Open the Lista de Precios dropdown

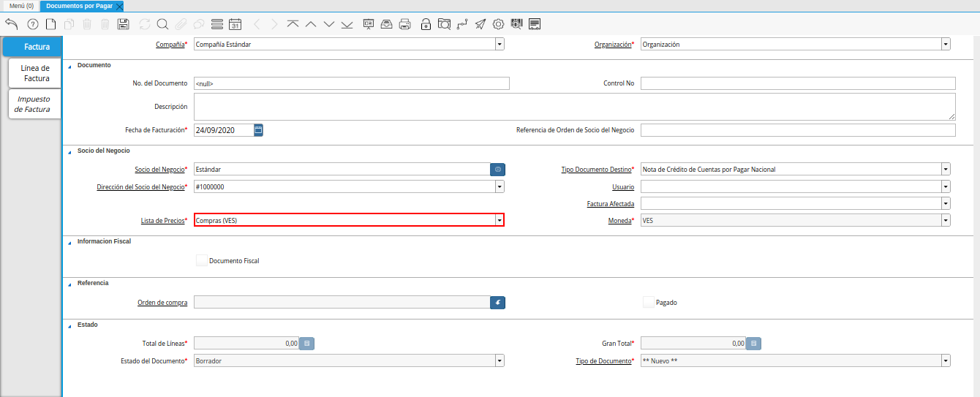pyautogui.click(x=500, y=220)
